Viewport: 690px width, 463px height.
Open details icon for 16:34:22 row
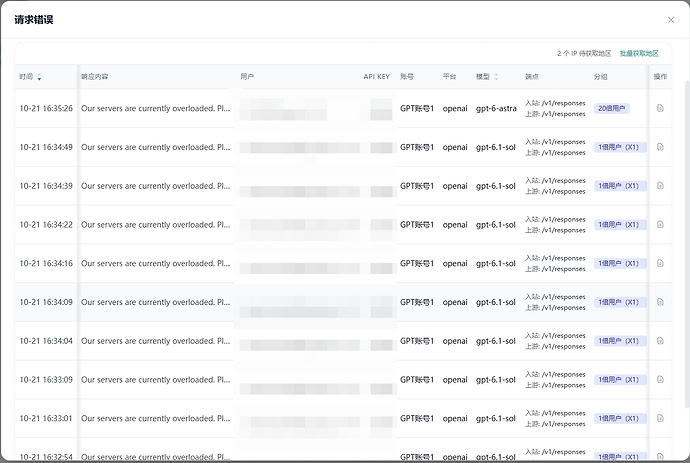pos(660,224)
